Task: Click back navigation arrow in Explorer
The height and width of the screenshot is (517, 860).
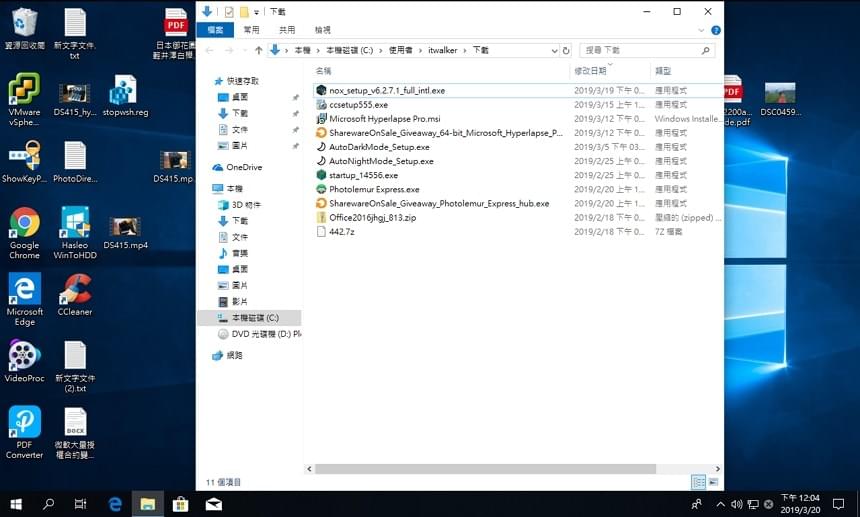Action: [x=210, y=50]
